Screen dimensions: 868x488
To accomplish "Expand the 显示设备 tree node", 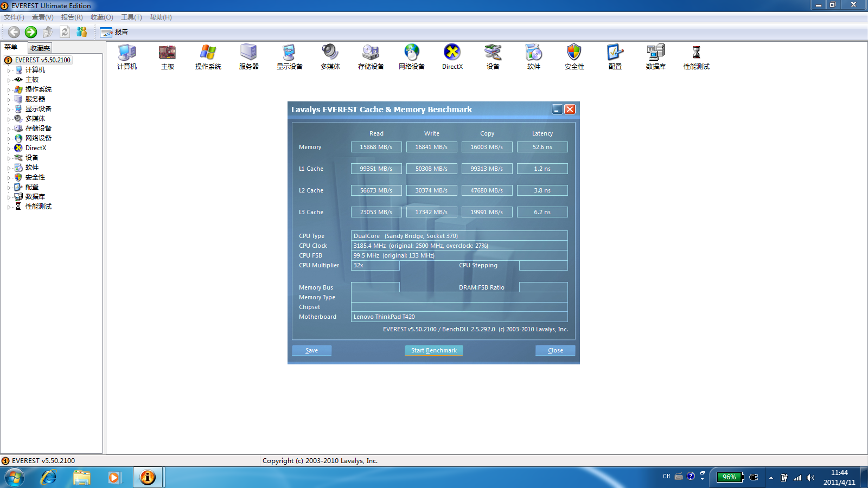I will coord(9,110).
